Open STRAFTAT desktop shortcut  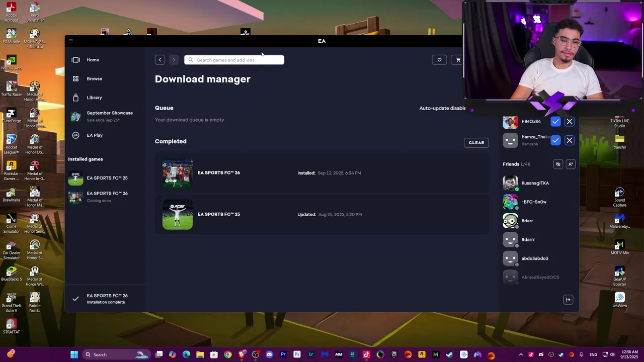point(11,327)
